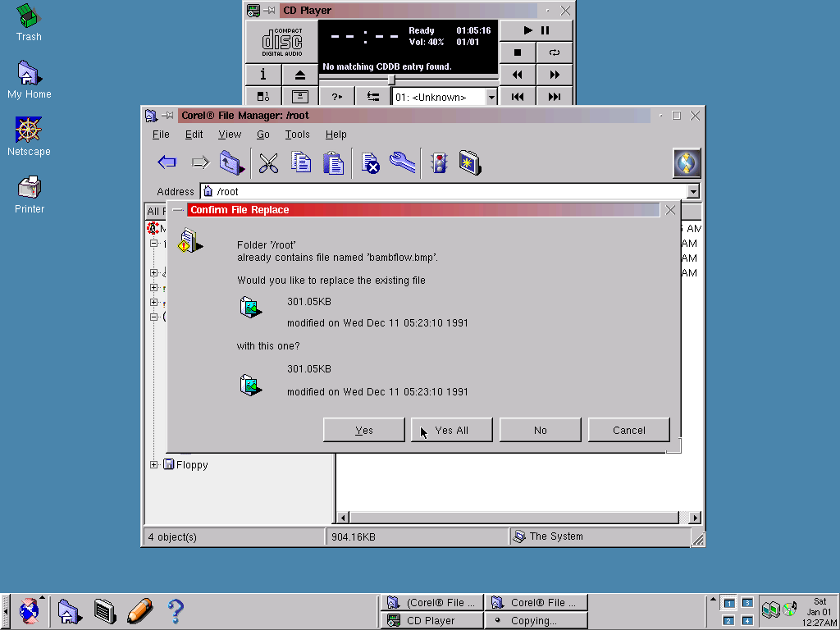Click the CD Player track position slider
This screenshot has width=840, height=630.
click(392, 80)
